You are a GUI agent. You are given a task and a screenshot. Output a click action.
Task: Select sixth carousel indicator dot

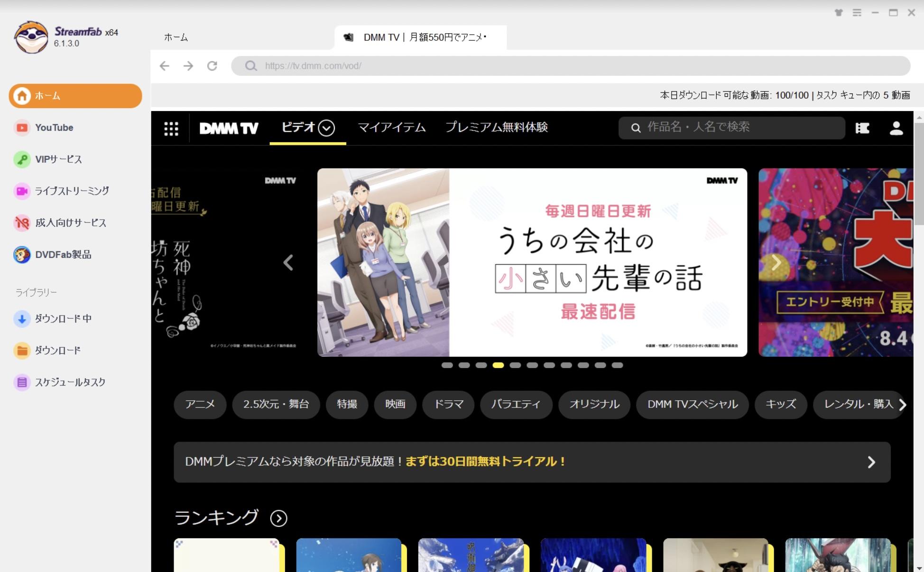tap(532, 365)
